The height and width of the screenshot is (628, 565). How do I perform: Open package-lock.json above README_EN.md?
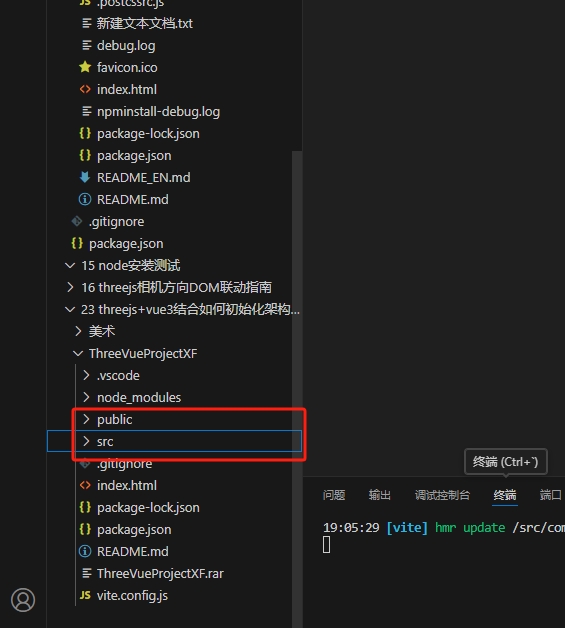tap(148, 133)
